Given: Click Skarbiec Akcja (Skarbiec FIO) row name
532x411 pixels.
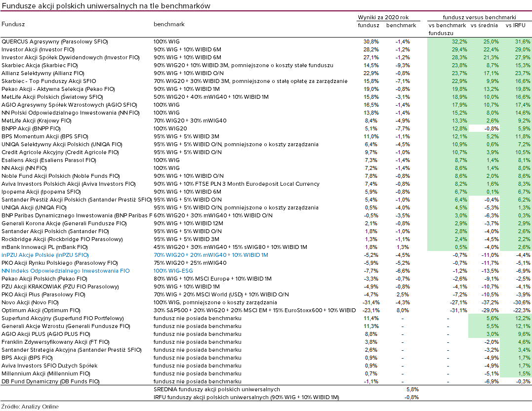Looking at the screenshot, I should point(40,66).
